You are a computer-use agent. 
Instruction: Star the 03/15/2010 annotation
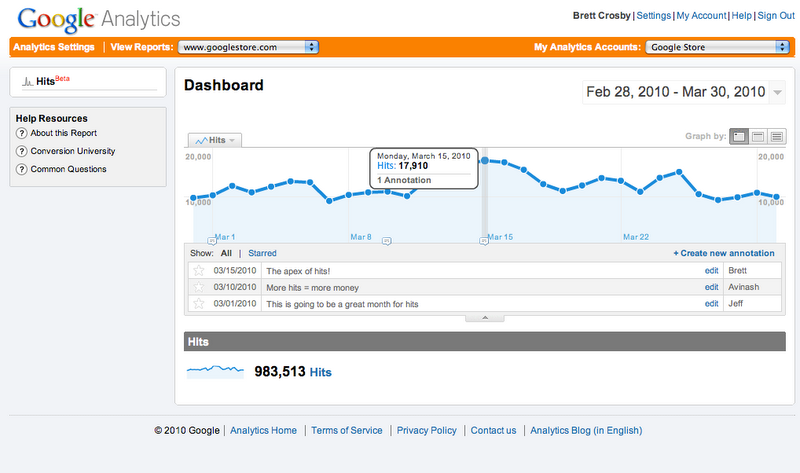(x=198, y=270)
